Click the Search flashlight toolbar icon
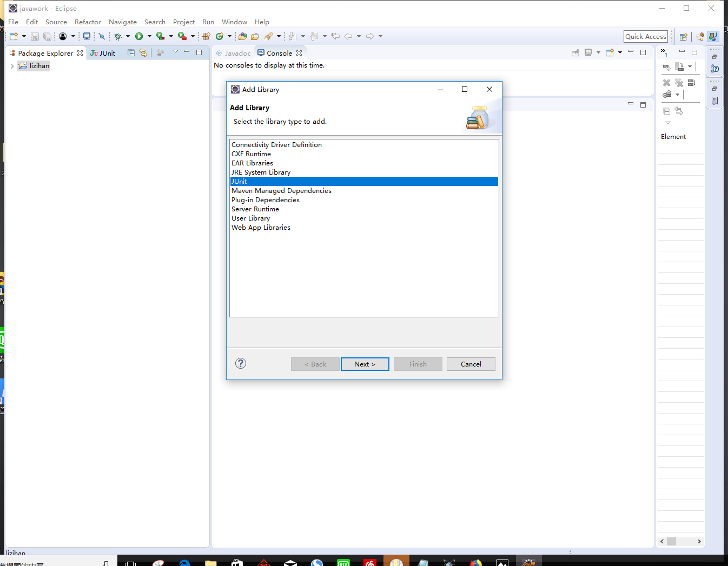The image size is (728, 566). tap(268, 36)
